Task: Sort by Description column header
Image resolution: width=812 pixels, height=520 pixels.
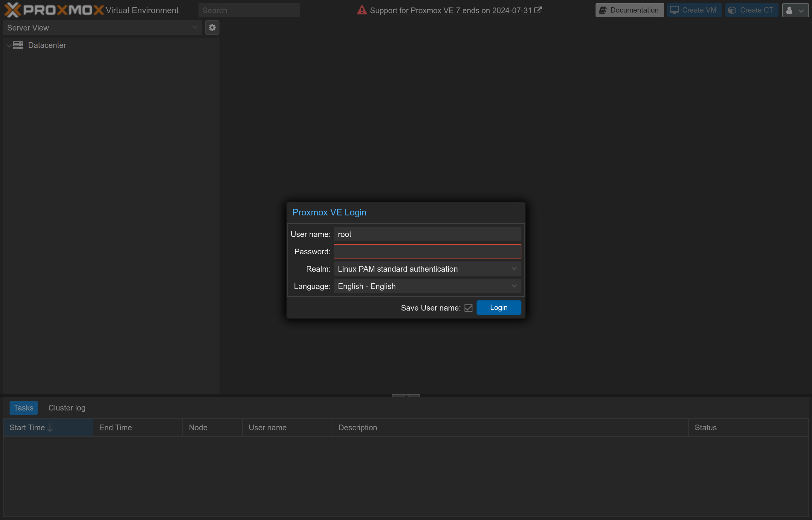Action: [510, 428]
